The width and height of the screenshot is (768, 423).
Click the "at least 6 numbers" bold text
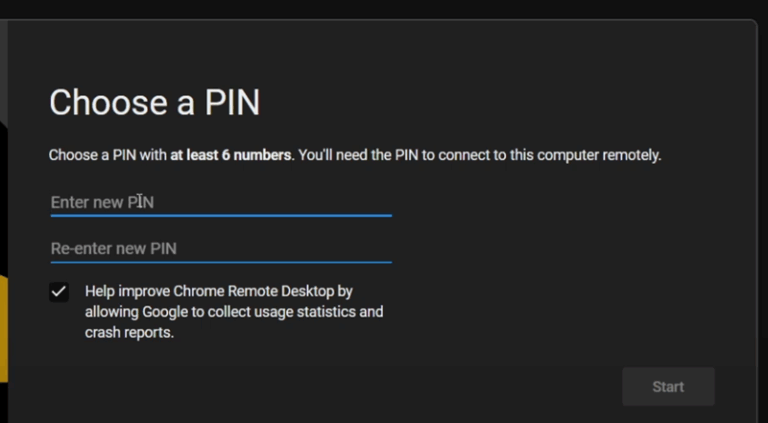click(x=230, y=155)
